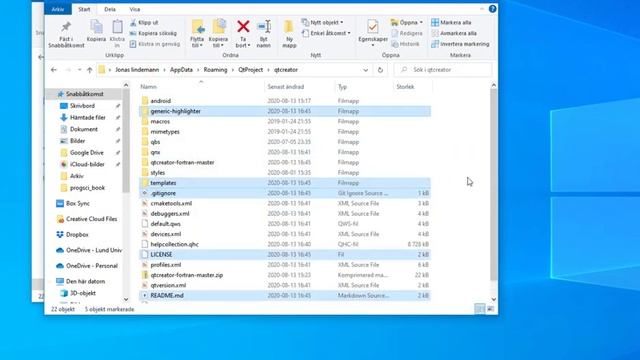The image size is (640, 360).
Task: Click Kopiera sökväg in ribbon
Action: point(153,33)
